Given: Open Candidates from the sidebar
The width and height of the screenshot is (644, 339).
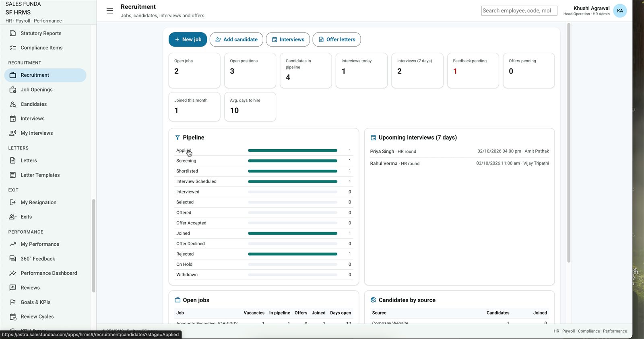Looking at the screenshot, I should [x=45, y=104].
